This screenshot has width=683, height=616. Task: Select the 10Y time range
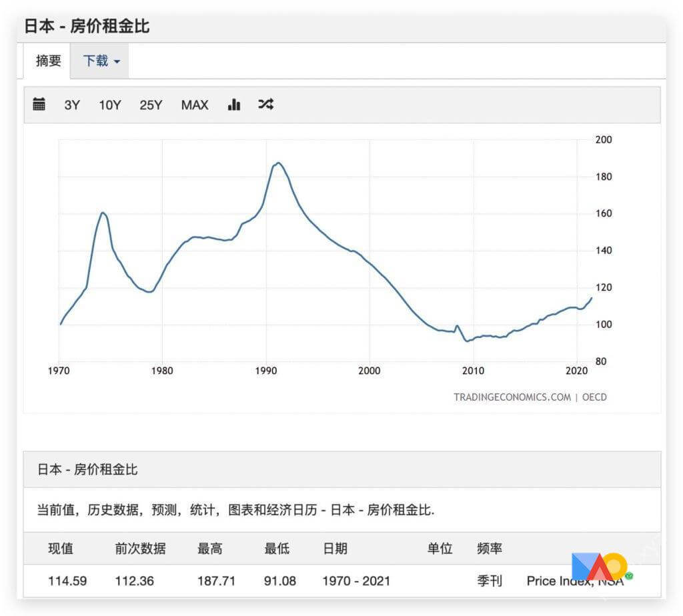point(110,105)
